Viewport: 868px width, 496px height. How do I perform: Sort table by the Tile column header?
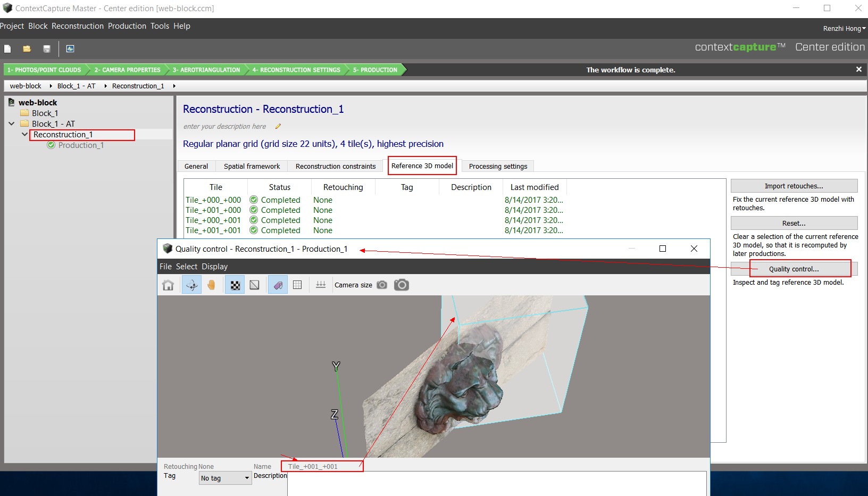[x=216, y=187]
